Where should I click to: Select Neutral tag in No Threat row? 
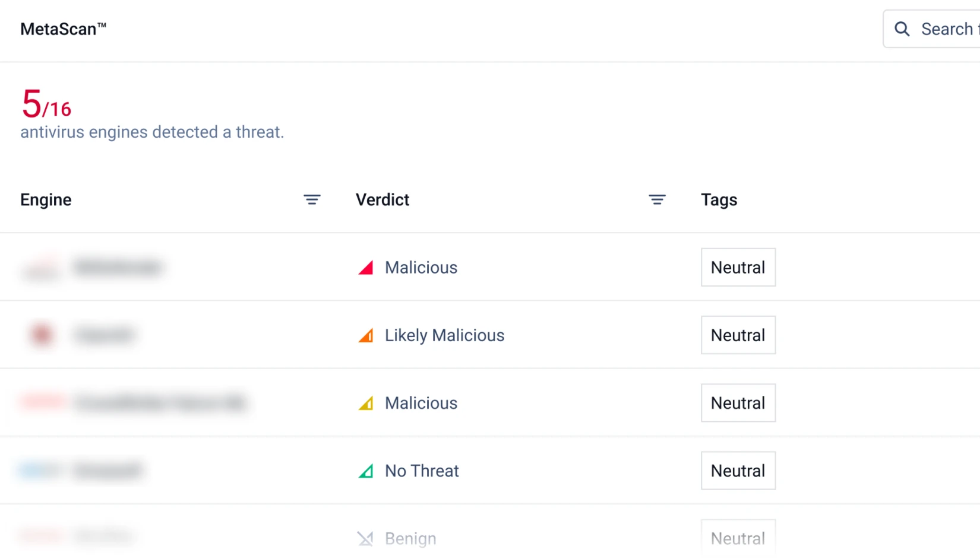coord(738,471)
